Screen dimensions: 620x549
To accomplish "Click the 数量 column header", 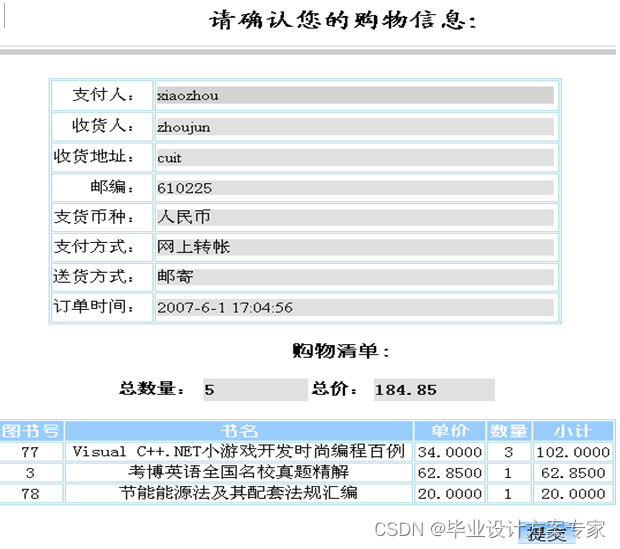I will 508,431.
